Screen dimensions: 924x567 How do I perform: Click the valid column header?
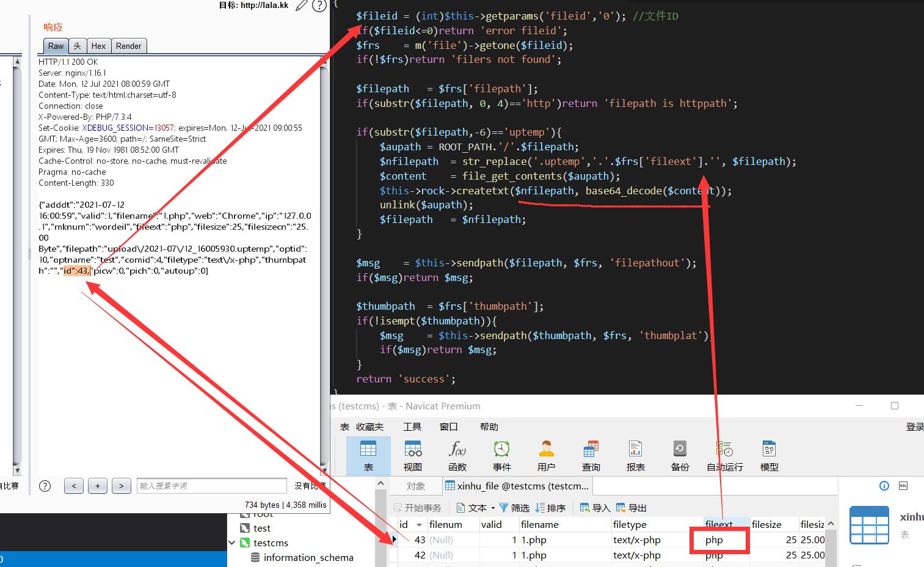(x=499, y=524)
